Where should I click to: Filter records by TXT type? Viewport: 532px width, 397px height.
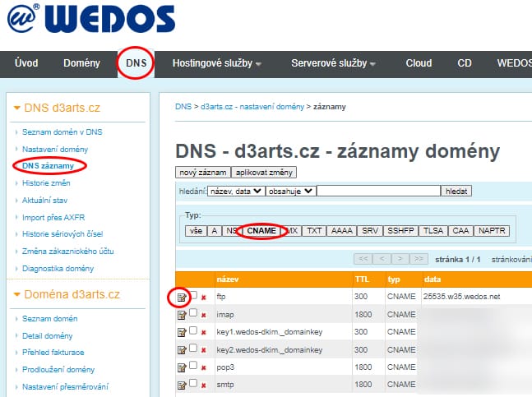(314, 231)
